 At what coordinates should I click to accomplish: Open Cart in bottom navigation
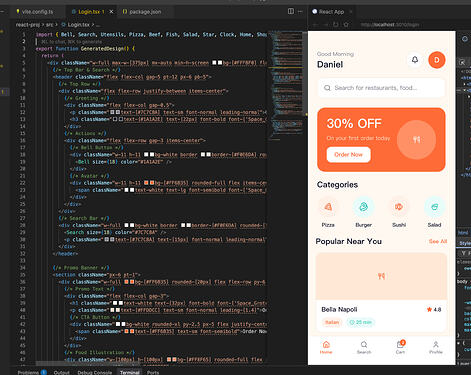tap(400, 347)
